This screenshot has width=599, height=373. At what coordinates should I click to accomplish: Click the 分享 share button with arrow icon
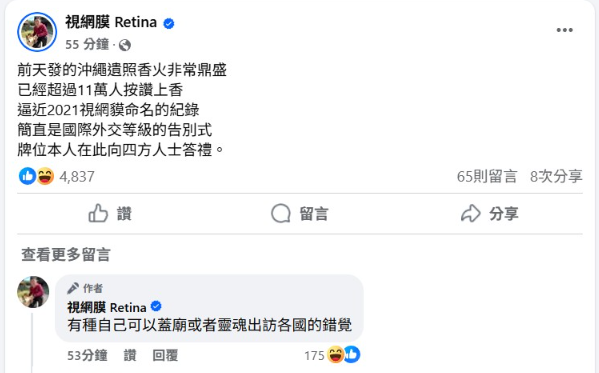(x=490, y=214)
